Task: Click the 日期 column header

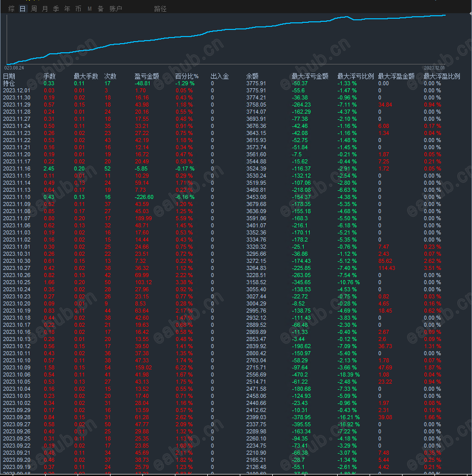Action: [x=9, y=76]
